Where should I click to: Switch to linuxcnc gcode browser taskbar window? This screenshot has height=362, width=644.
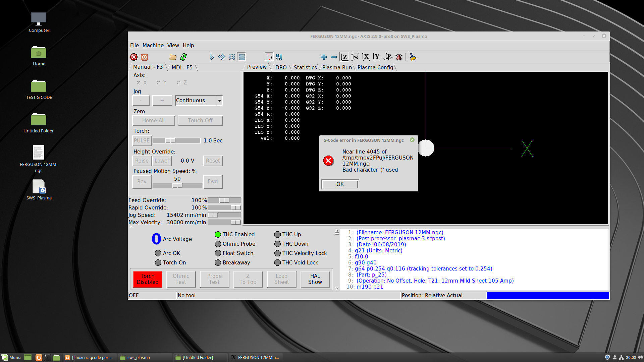click(x=90, y=358)
